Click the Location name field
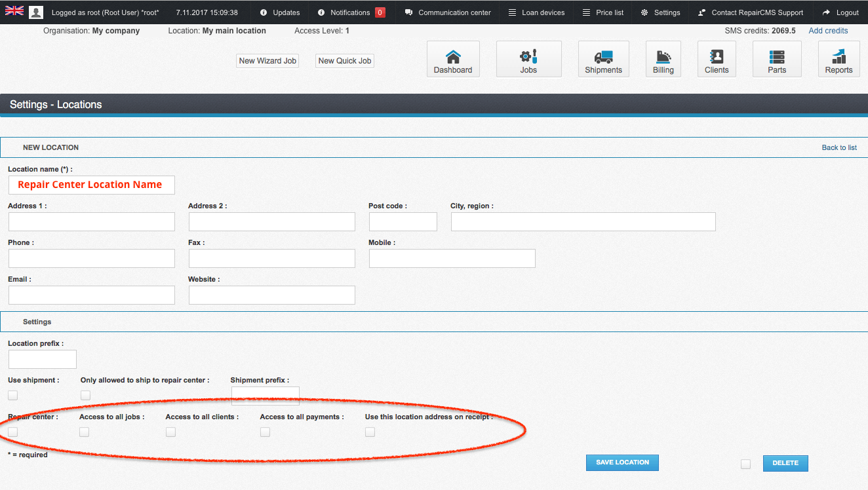Viewport: 868px width, 490px height. click(92, 185)
